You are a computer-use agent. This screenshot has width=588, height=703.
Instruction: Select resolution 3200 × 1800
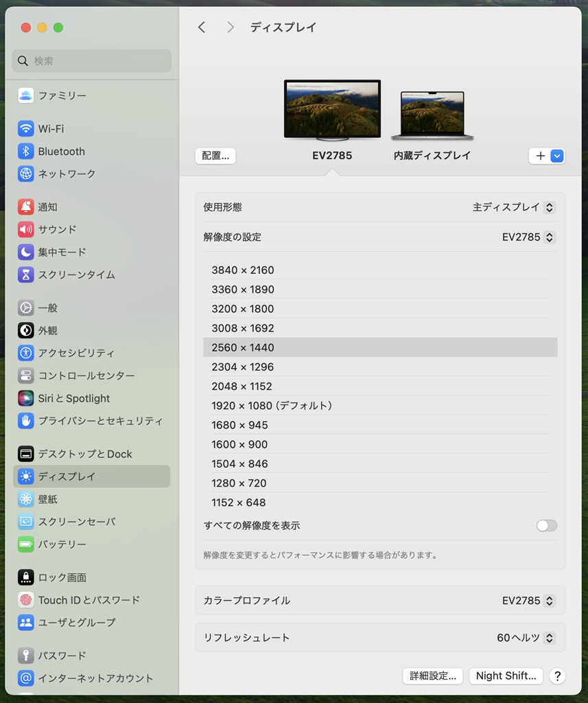coord(380,308)
